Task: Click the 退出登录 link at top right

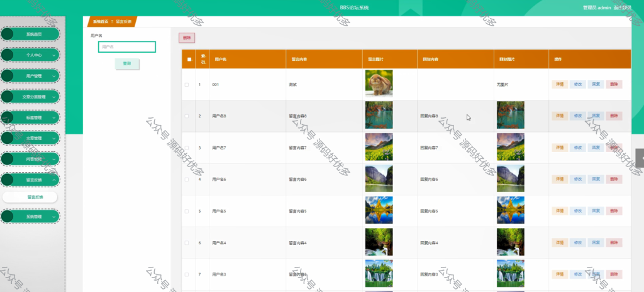Action: click(x=622, y=8)
